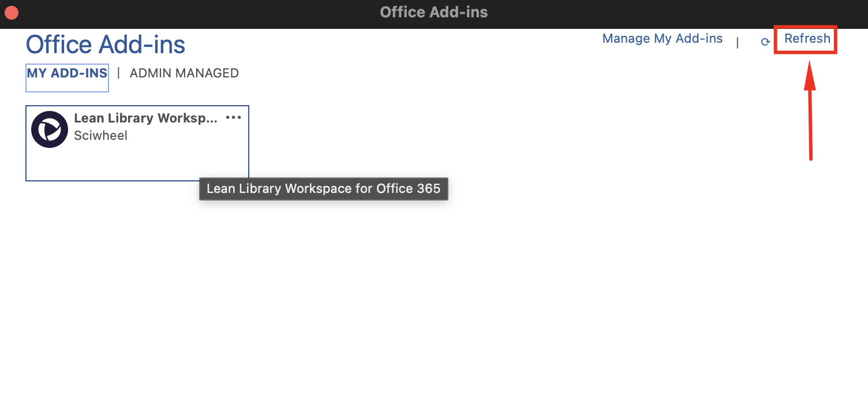Click the circular refresh arrow icon
Viewport: 868px width, 401px height.
pyautogui.click(x=765, y=40)
